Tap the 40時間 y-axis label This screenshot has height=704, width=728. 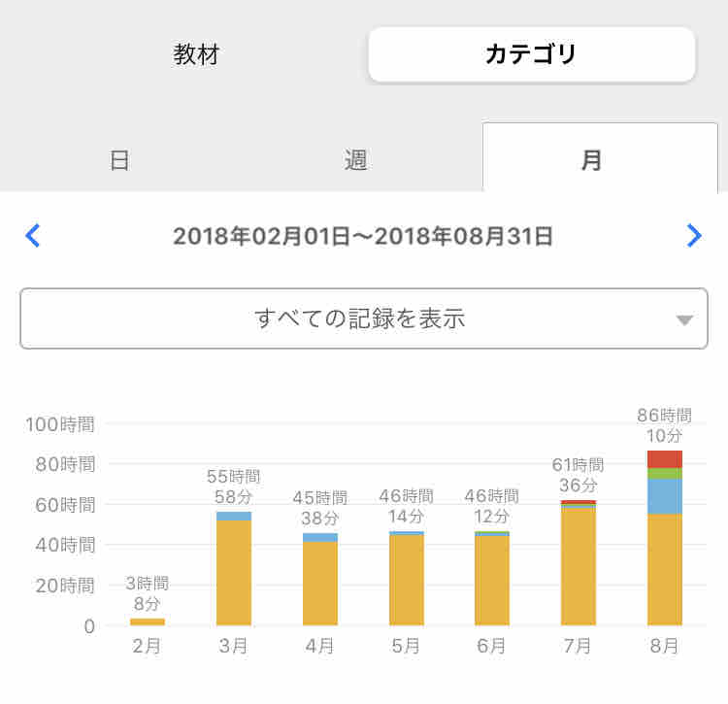point(65,545)
